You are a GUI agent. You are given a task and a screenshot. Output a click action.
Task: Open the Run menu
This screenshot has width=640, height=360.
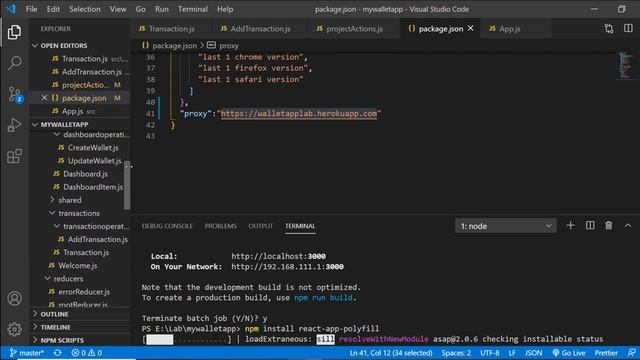(162, 9)
